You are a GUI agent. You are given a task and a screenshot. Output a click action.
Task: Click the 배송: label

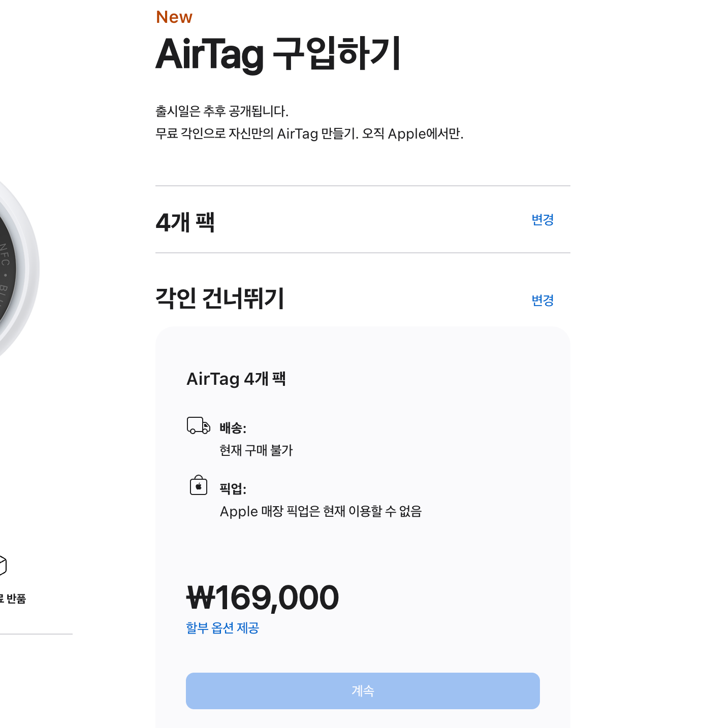pyautogui.click(x=233, y=428)
